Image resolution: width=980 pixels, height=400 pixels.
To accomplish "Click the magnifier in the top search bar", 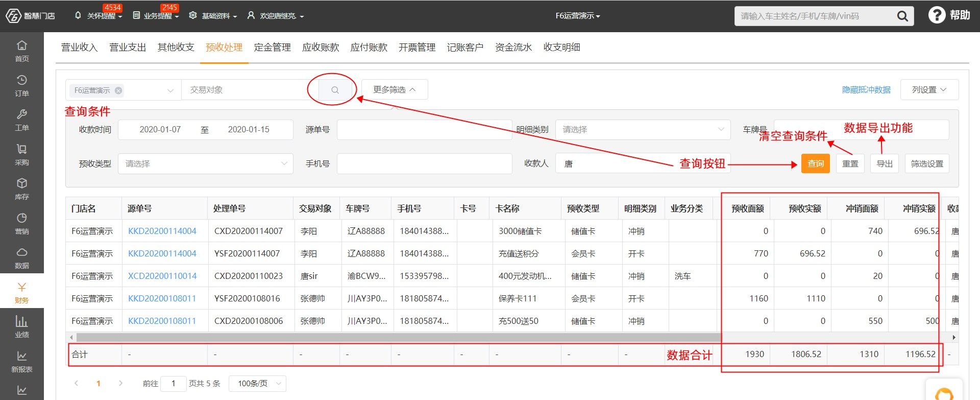I will click(x=902, y=16).
